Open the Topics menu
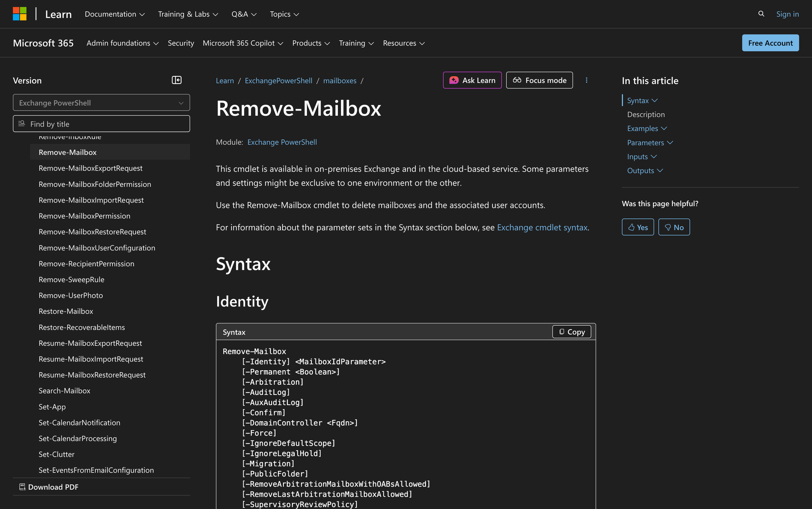 tap(284, 14)
